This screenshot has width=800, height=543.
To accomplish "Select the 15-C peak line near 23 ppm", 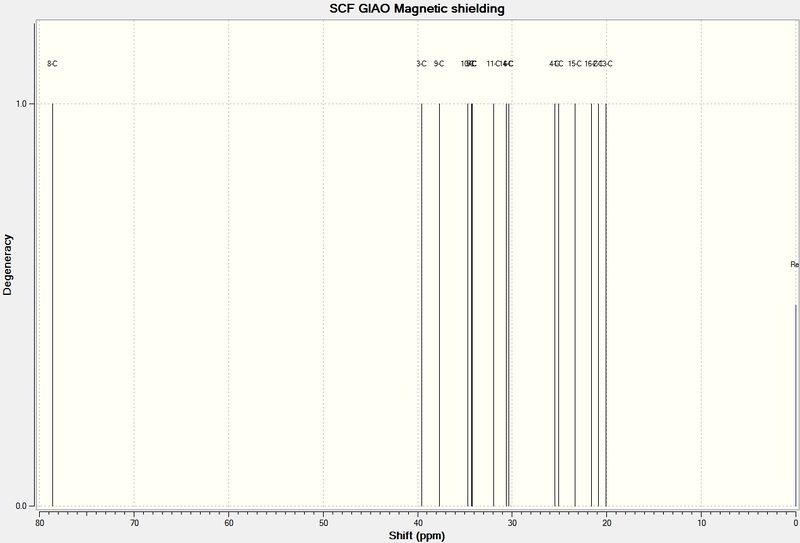I will tap(575, 305).
